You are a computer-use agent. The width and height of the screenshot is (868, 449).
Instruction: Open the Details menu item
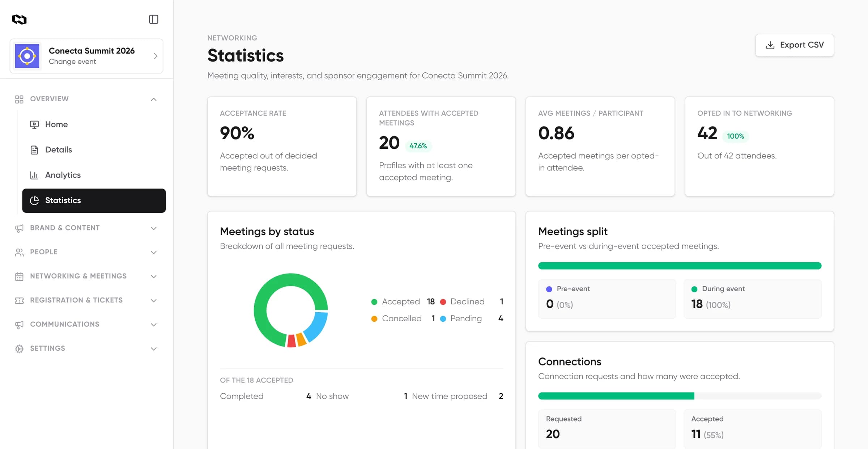point(94,150)
